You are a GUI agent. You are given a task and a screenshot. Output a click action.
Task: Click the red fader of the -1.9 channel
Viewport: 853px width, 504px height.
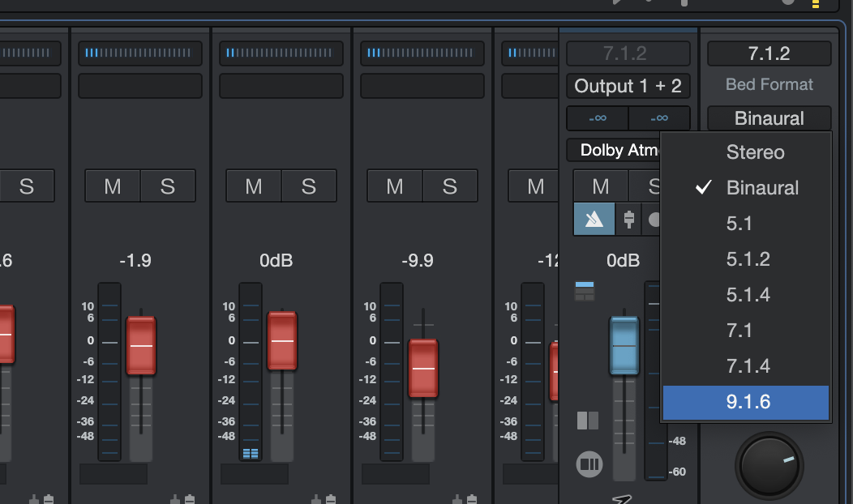point(141,345)
